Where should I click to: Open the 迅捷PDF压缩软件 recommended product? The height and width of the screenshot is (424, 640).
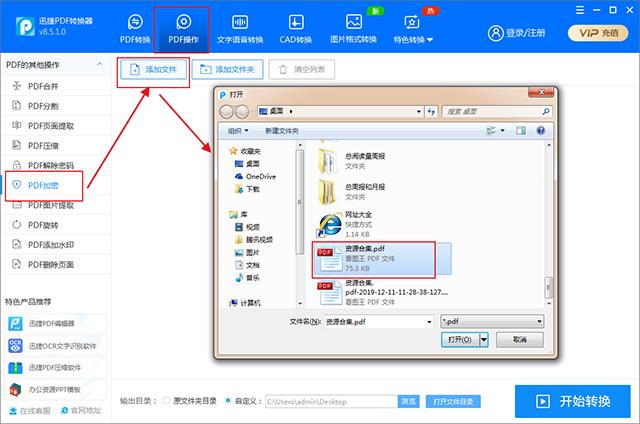56,368
